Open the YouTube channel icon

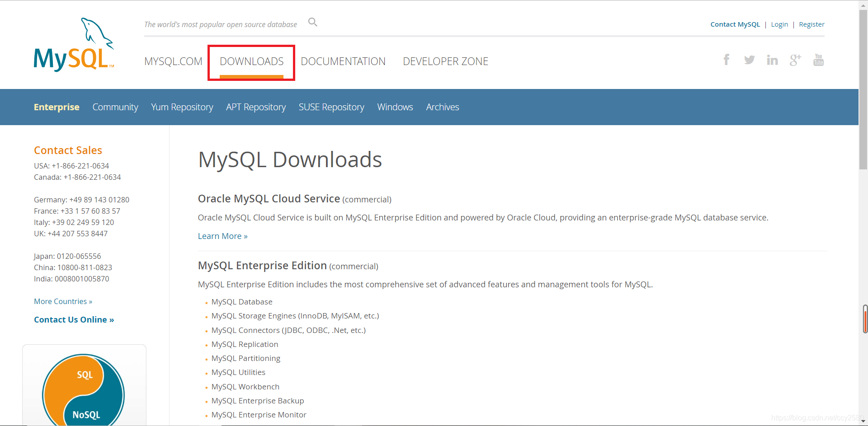(819, 60)
